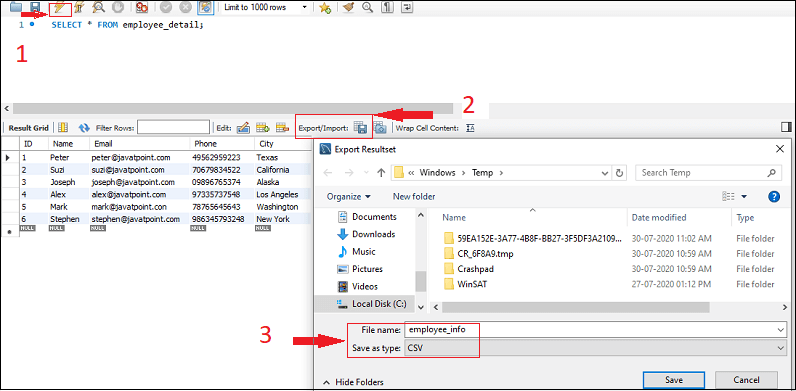
Task: Click the Save button
Action: (674, 380)
